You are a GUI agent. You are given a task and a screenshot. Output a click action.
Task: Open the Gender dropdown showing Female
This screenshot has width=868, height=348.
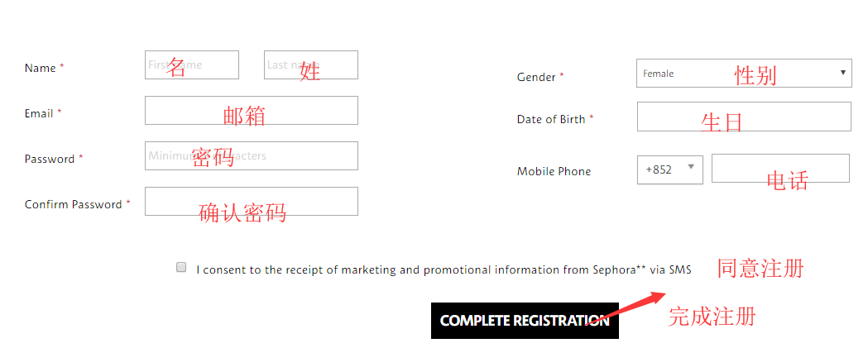click(x=743, y=74)
